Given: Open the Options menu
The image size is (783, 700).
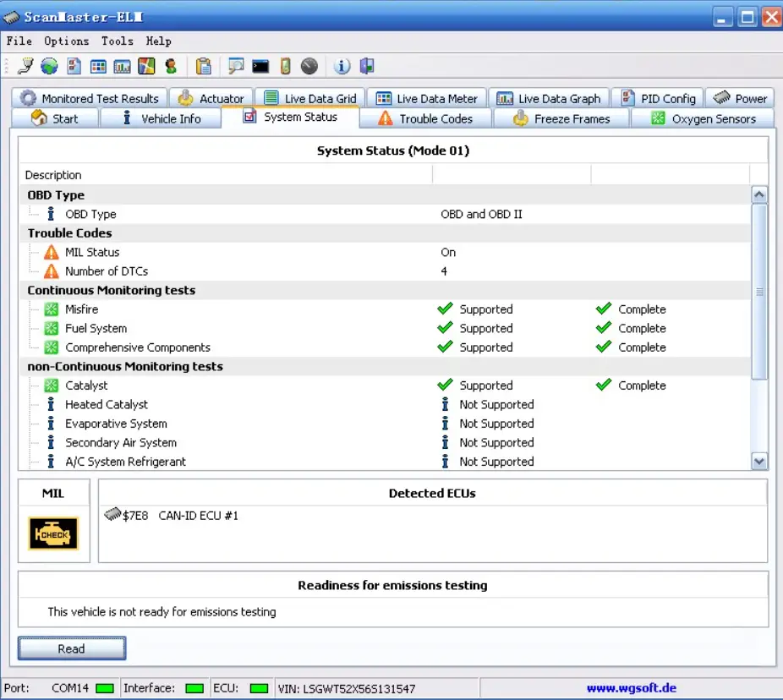Looking at the screenshot, I should [x=66, y=41].
